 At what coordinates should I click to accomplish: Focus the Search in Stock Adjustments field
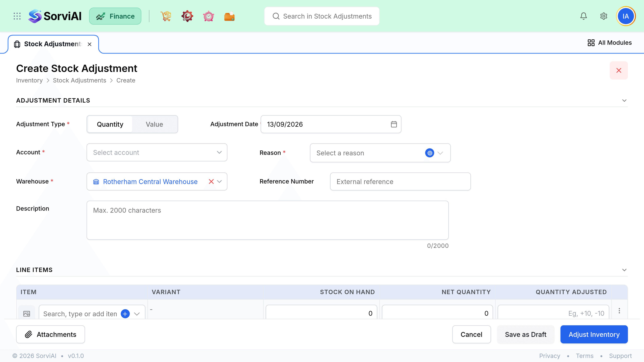point(322,16)
